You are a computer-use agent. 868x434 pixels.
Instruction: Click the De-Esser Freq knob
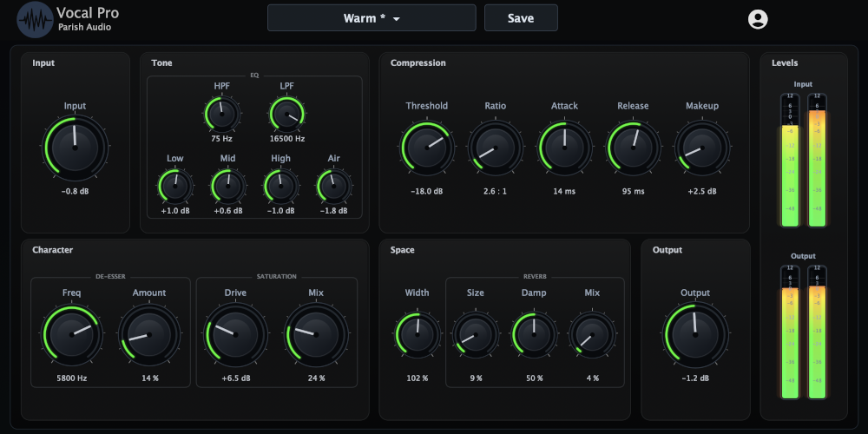coord(71,335)
